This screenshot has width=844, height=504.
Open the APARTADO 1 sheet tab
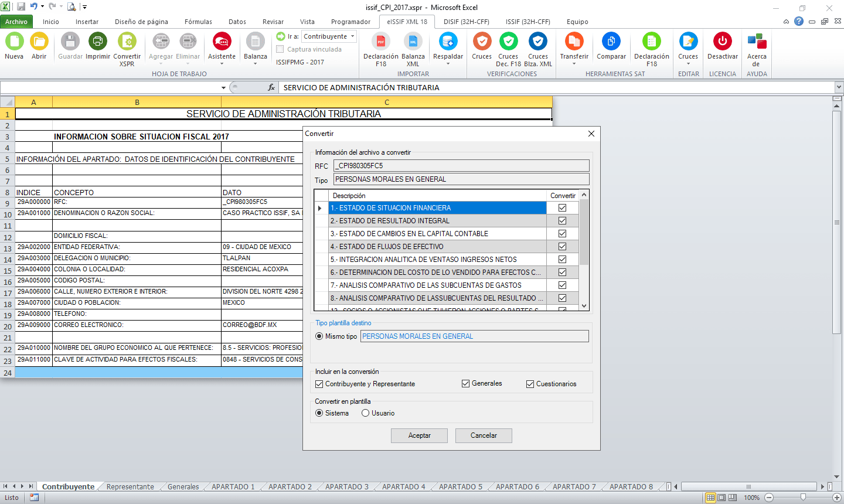pyautogui.click(x=233, y=487)
